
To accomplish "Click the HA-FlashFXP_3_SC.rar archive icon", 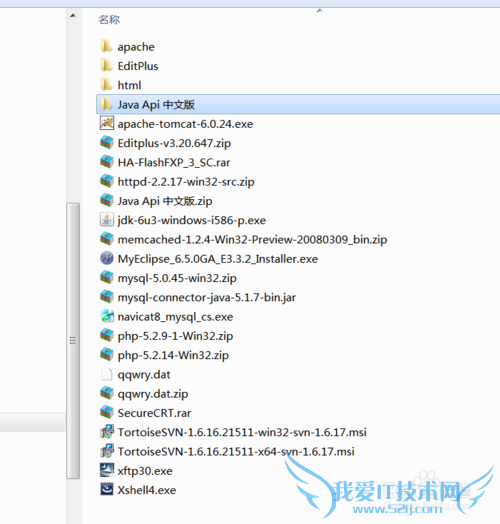I will [107, 162].
